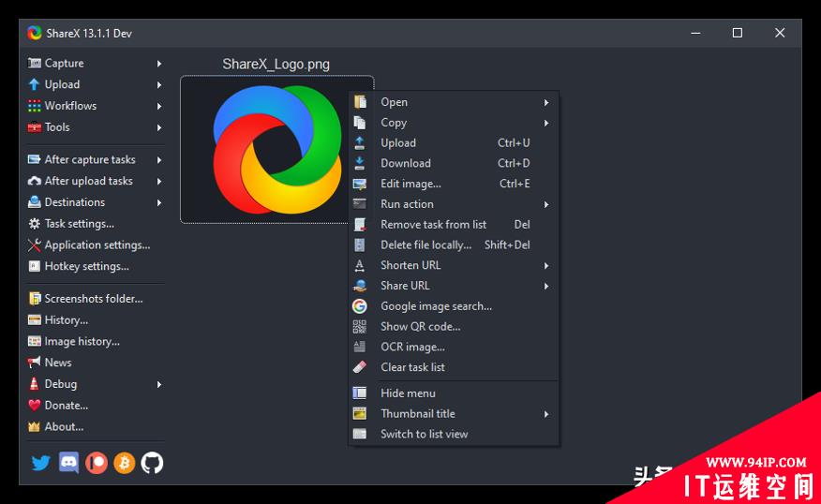
Task: Expand the Run action submenu arrow
Action: 546,204
